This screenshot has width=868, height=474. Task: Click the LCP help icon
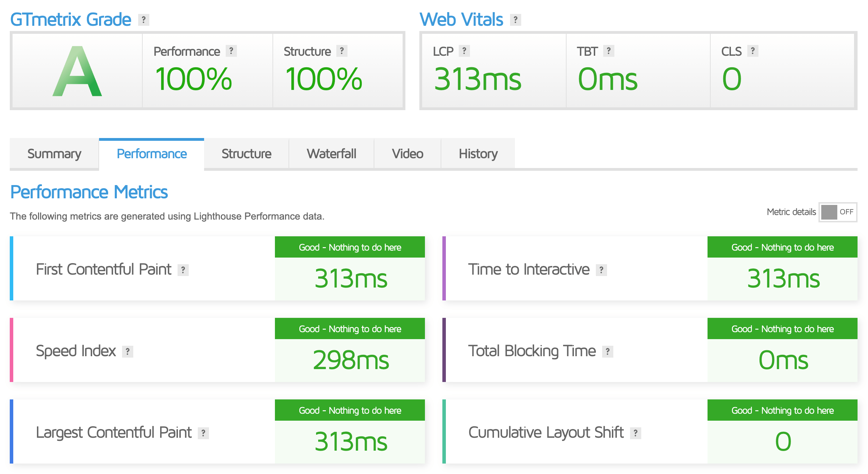(x=464, y=51)
